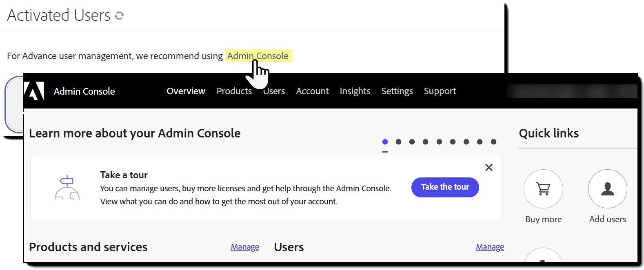Viewport: 644px width, 270px height.
Task: Click the Buy more cart icon
Action: [543, 189]
